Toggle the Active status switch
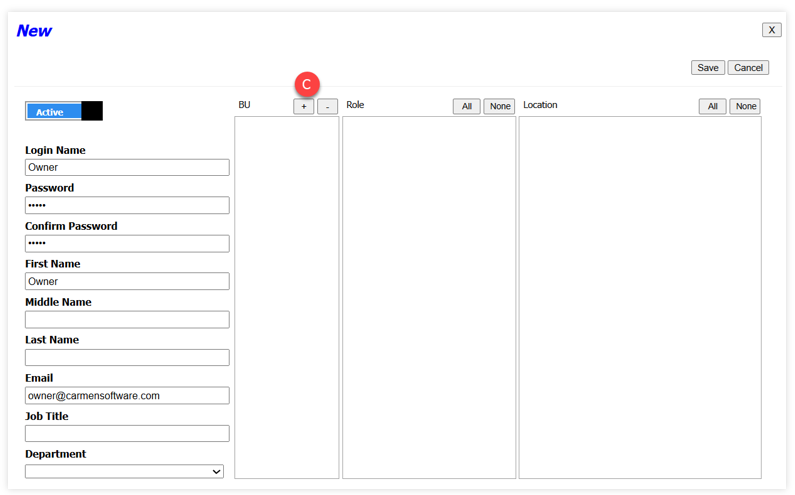This screenshot has width=795, height=495. pyautogui.click(x=64, y=111)
